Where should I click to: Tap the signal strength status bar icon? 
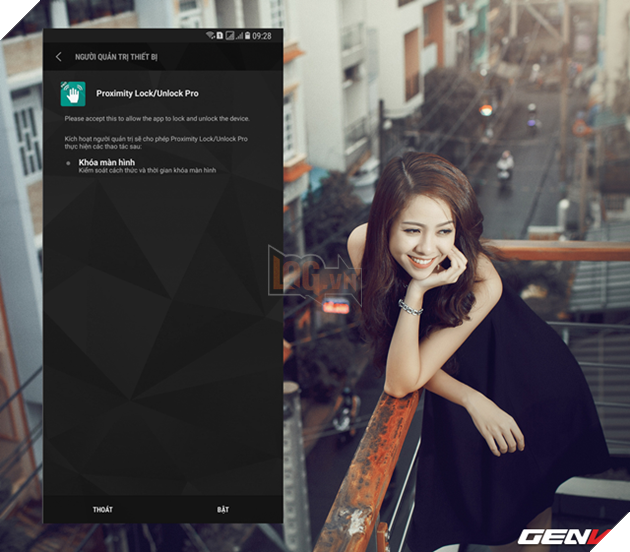click(x=239, y=36)
